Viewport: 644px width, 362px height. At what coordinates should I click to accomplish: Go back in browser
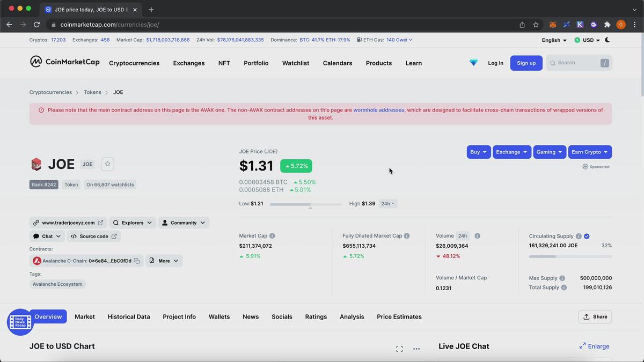9,25
